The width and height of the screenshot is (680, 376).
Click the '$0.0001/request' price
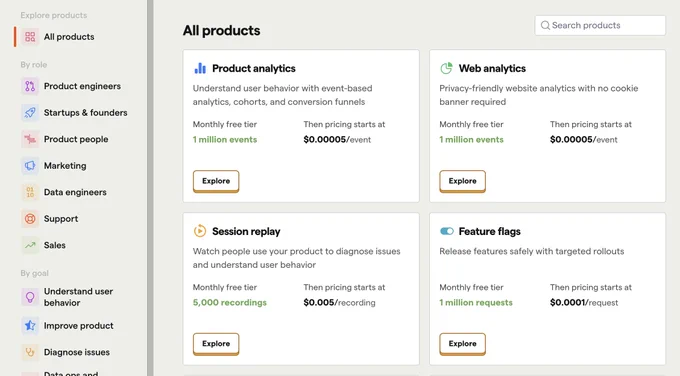584,303
